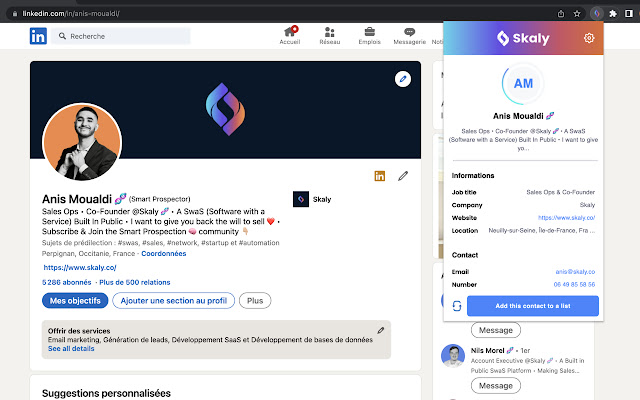This screenshot has width=640, height=400.
Task: Open the https://www.skaly.co/ profile link
Action: coord(80,267)
